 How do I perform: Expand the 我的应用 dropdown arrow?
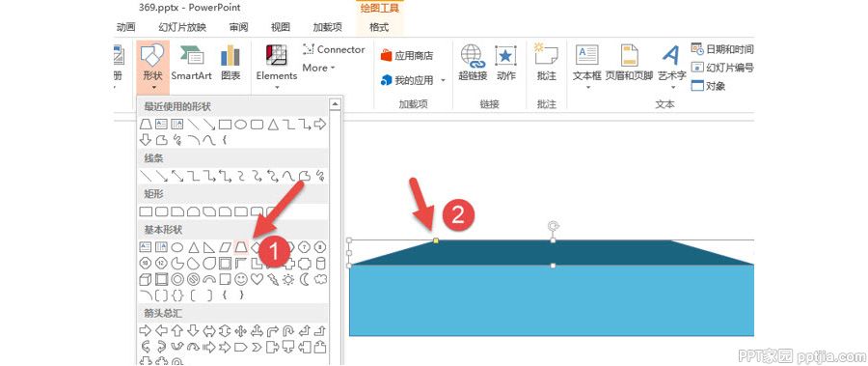pyautogui.click(x=443, y=81)
